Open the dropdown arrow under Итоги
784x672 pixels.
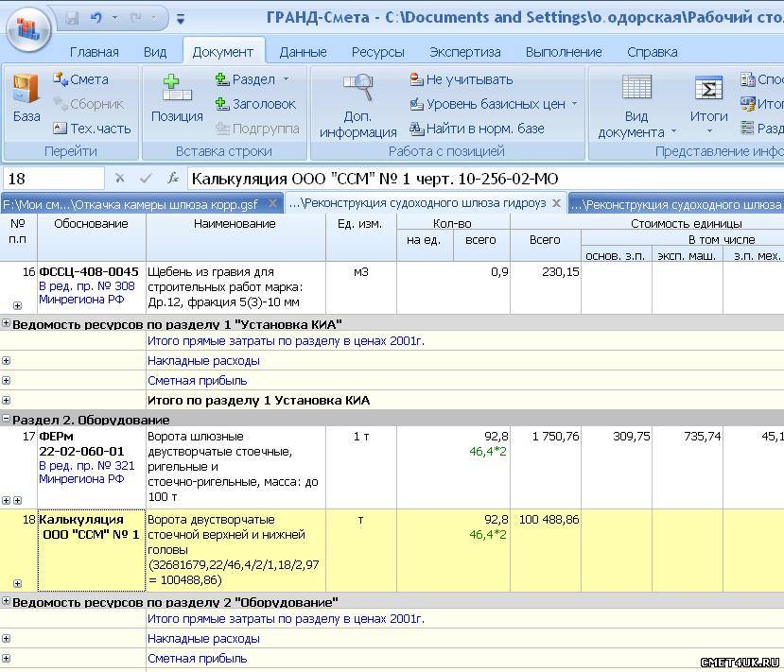point(709,132)
